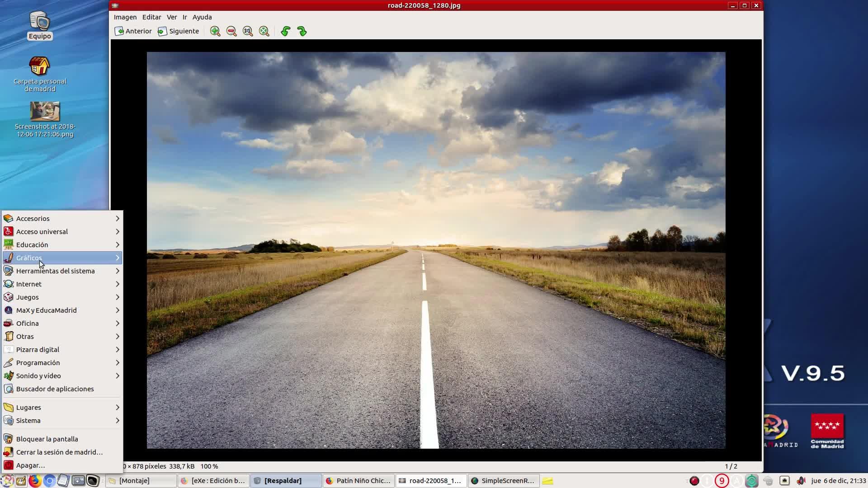
Task: Click the volume speaker tray icon
Action: pyautogui.click(x=801, y=481)
